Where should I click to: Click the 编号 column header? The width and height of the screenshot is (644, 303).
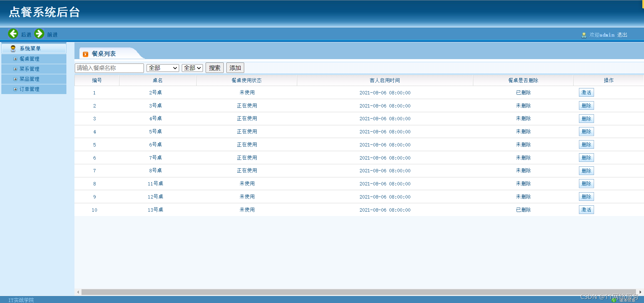[97, 80]
